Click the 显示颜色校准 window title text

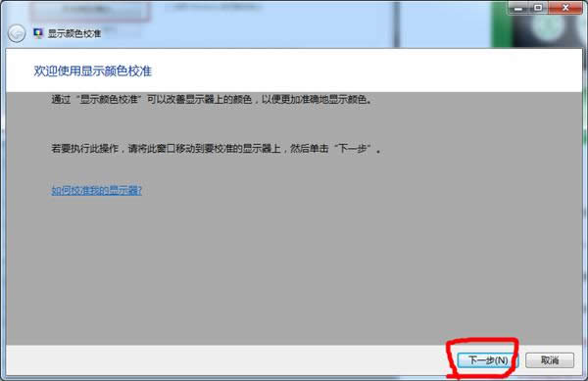(x=74, y=33)
